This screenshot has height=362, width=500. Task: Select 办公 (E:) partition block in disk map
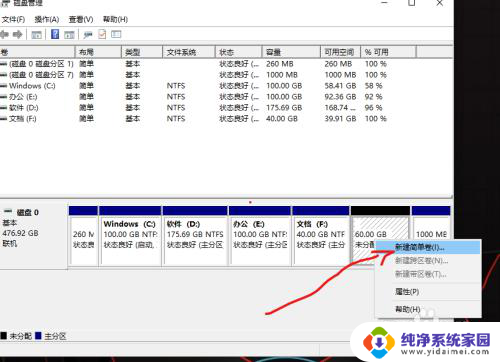(x=260, y=236)
